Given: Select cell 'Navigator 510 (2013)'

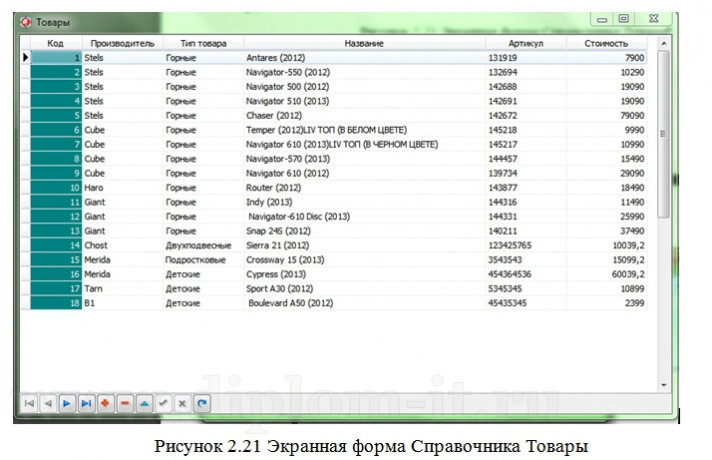Looking at the screenshot, I should tap(364, 101).
